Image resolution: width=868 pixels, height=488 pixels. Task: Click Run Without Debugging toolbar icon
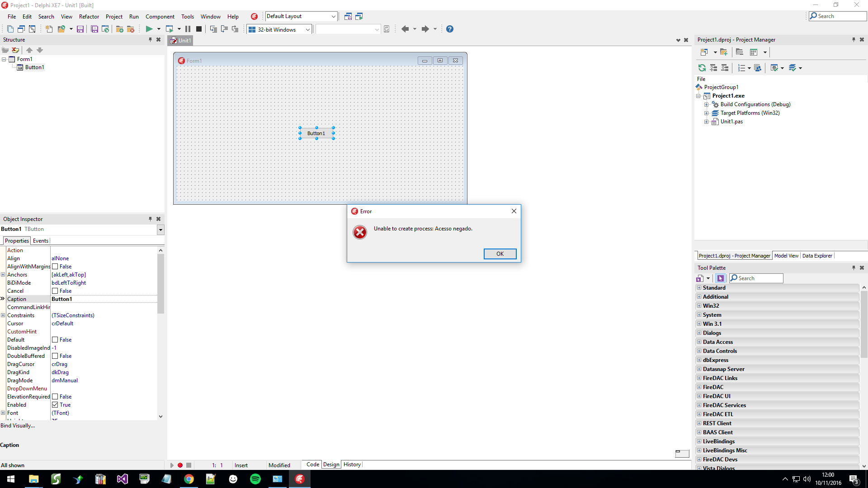170,29
